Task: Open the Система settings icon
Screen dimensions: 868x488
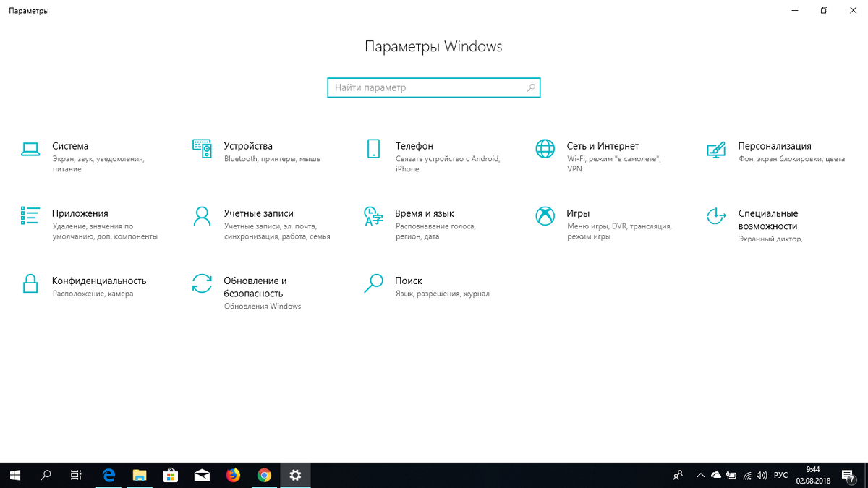Action: 30,150
